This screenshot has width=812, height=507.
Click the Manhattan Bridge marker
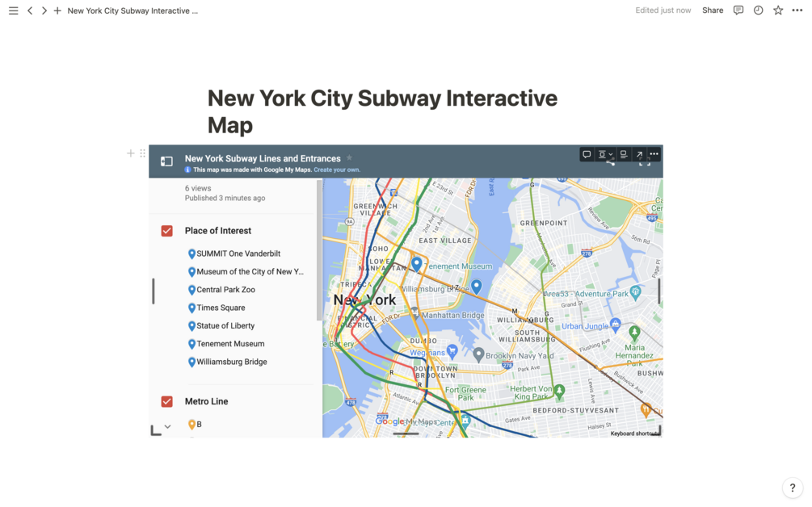(x=414, y=312)
